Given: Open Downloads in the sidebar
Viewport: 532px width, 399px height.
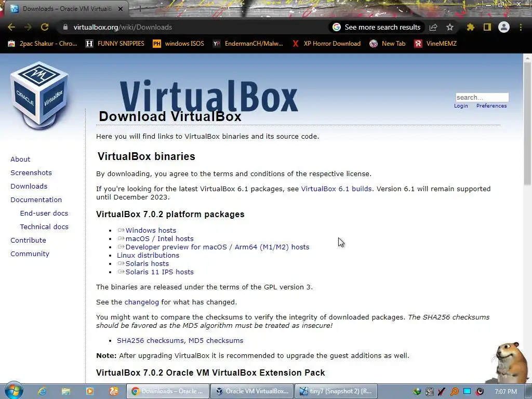Looking at the screenshot, I should pos(29,187).
